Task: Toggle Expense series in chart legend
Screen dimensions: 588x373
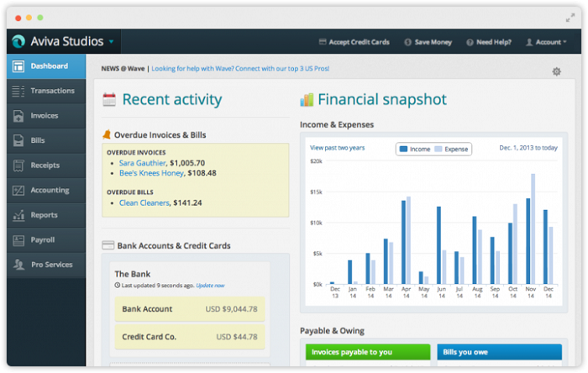Action: [451, 149]
